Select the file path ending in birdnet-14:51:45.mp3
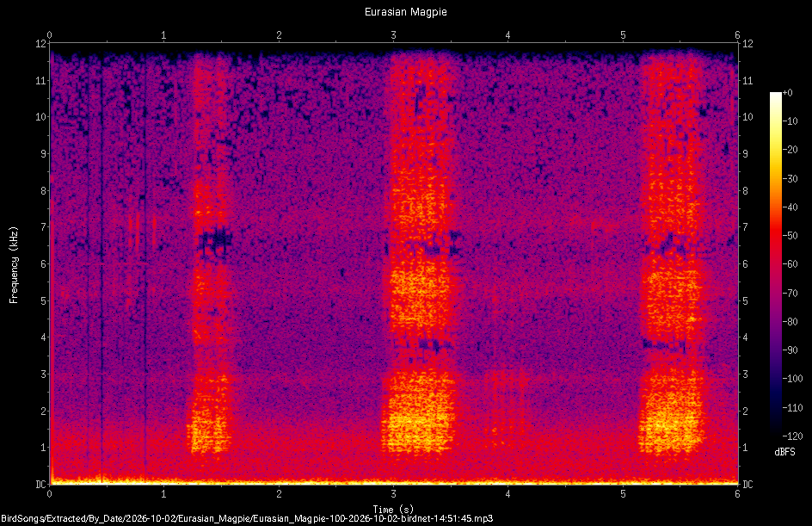812x526 pixels. pyautogui.click(x=247, y=518)
